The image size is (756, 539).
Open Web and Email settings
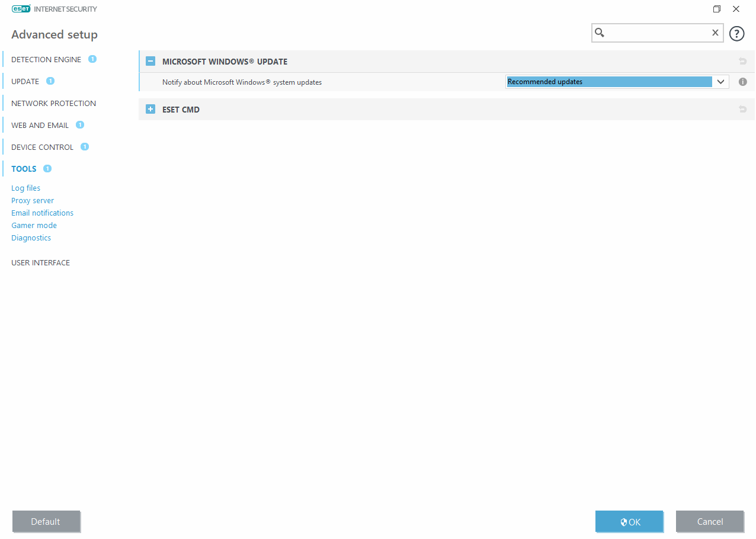(40, 125)
